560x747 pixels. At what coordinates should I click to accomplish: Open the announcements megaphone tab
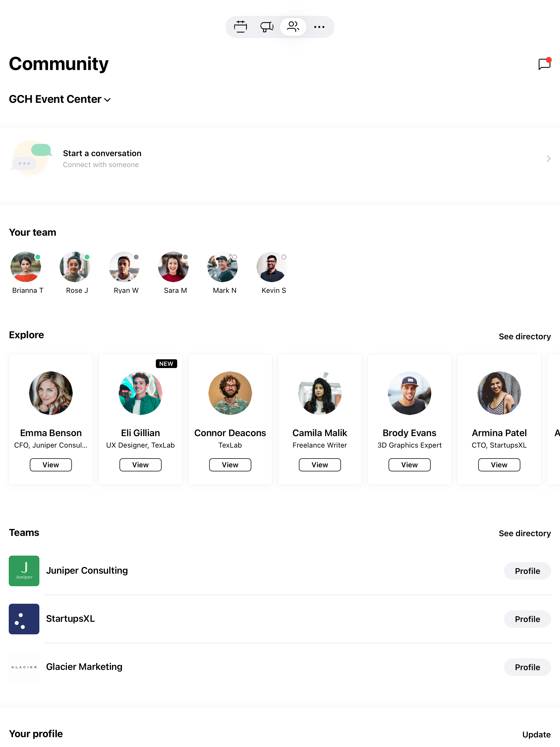(267, 27)
